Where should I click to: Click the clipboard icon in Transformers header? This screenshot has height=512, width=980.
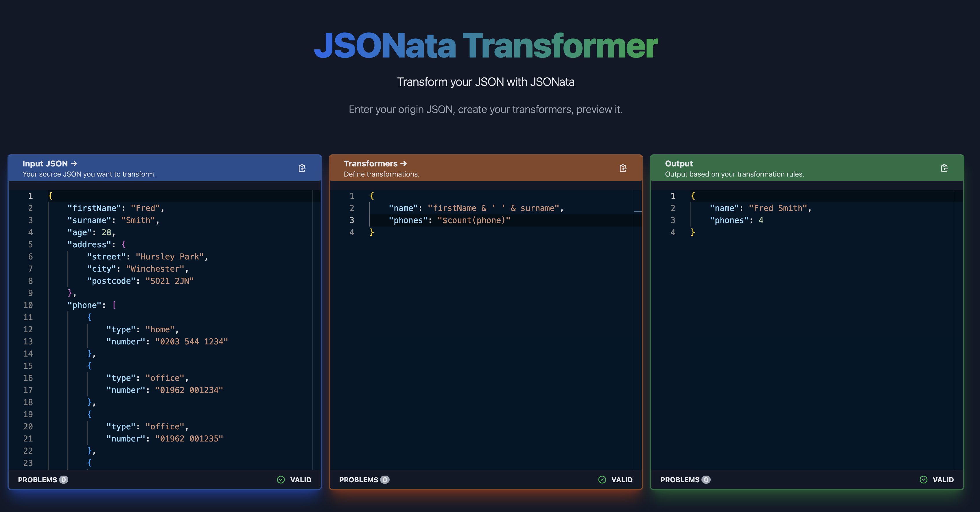(x=623, y=168)
